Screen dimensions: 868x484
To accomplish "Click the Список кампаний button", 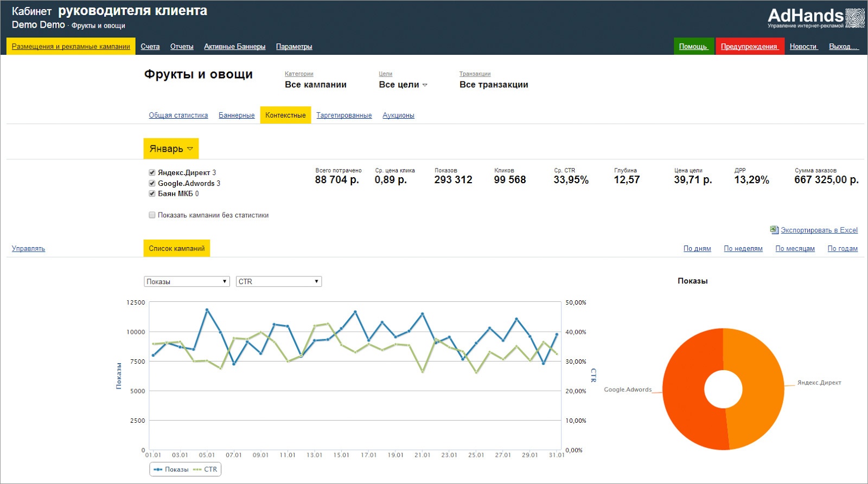I will coord(177,248).
